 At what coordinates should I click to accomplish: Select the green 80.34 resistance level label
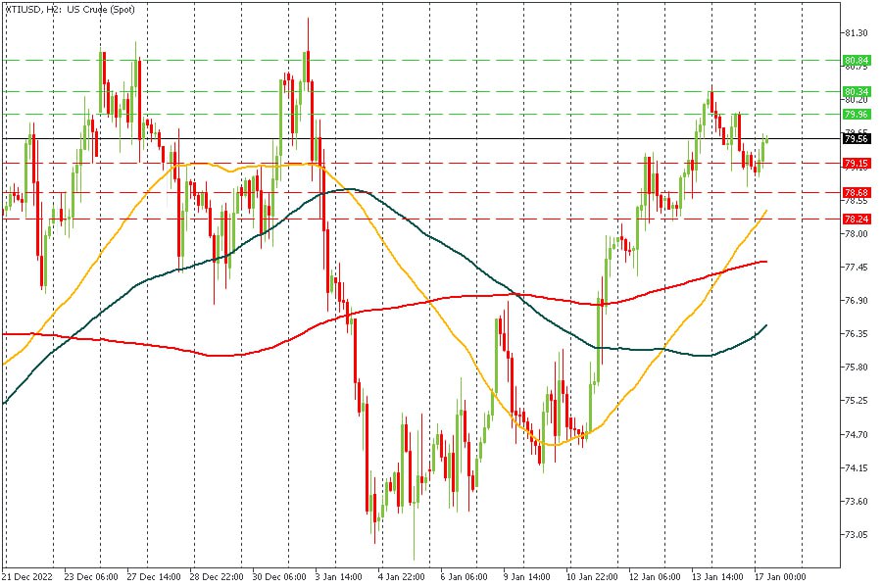(857, 91)
